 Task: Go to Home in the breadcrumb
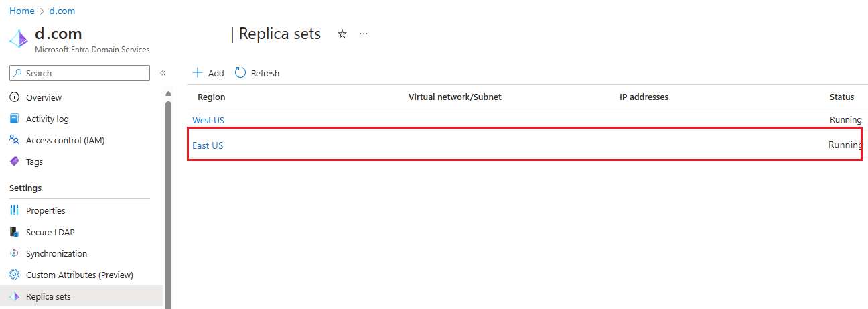point(22,11)
